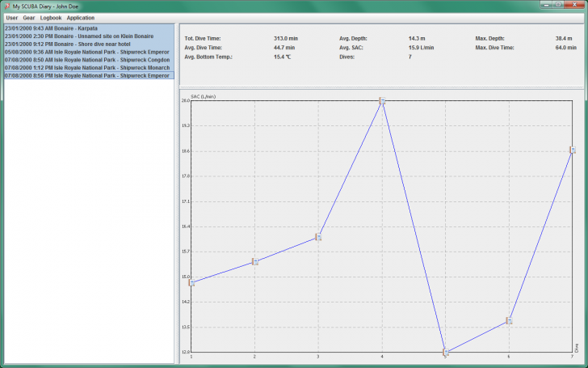
Task: Click the peak SAC marker at dive 4
Action: pyautogui.click(x=382, y=101)
